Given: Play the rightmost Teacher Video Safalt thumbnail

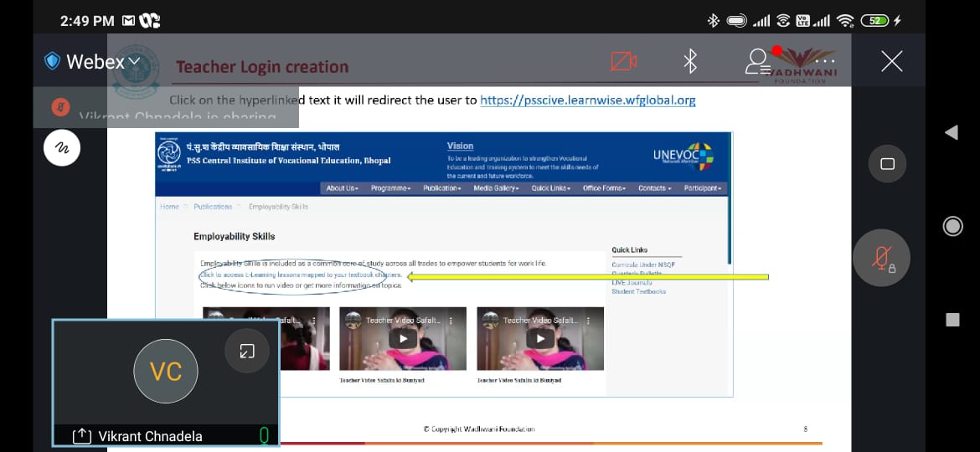Looking at the screenshot, I should [540, 339].
